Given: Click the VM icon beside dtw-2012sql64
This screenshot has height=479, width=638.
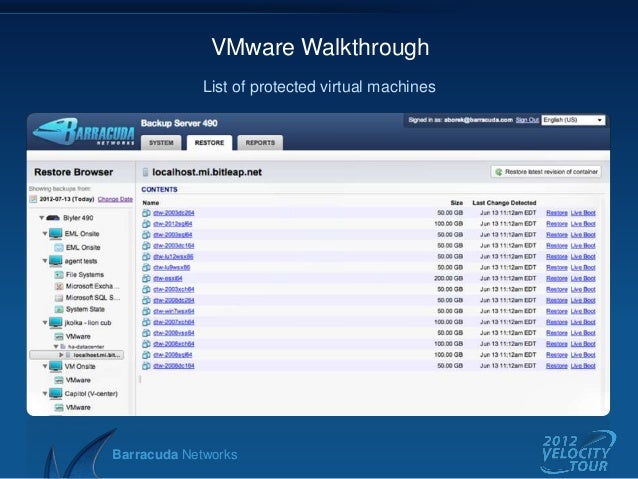Looking at the screenshot, I should (146, 224).
